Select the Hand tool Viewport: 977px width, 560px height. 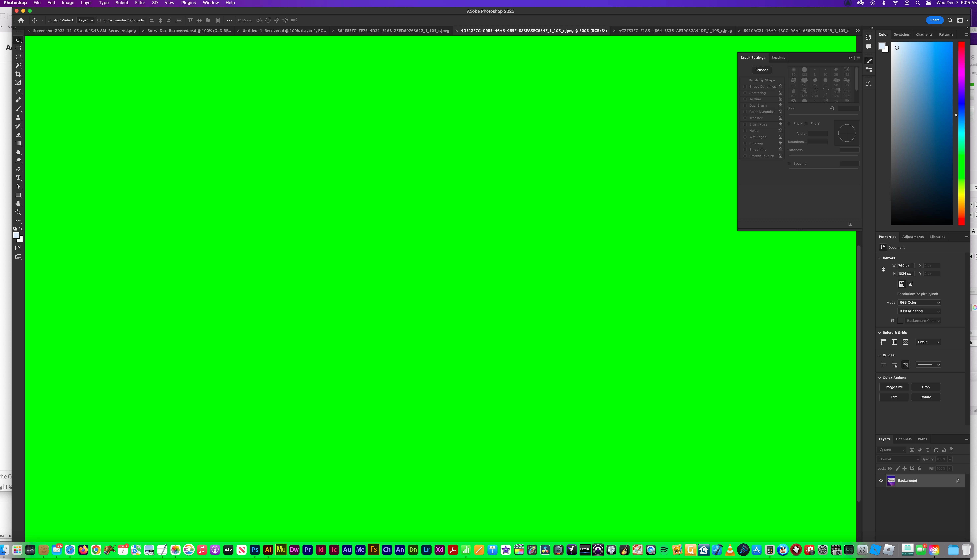(18, 203)
